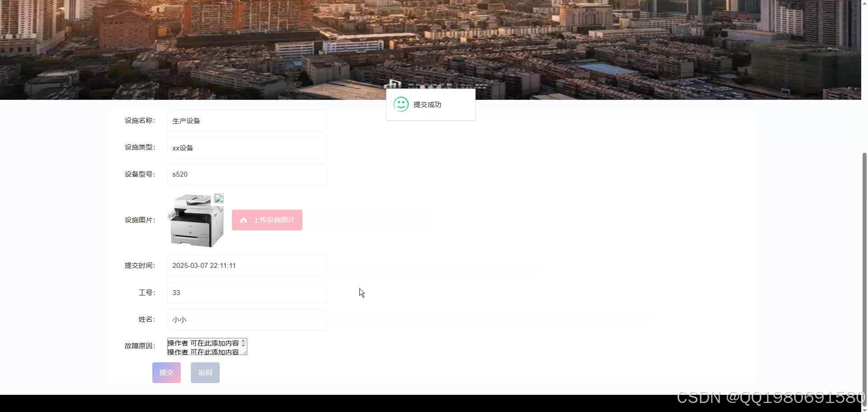Click the 故障原因 textarea
This screenshot has width=868, height=412.
click(207, 346)
